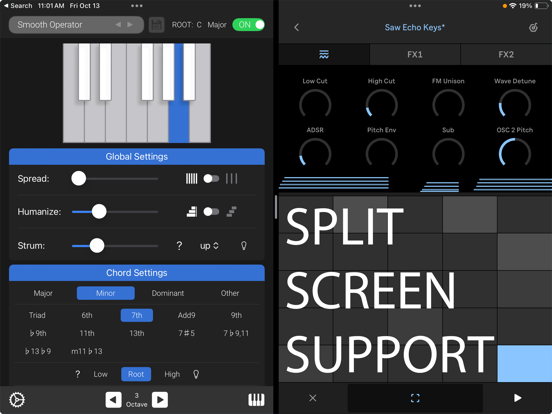Choose the 7#5 chord type
Screen dimensions: 552x414
point(186,333)
